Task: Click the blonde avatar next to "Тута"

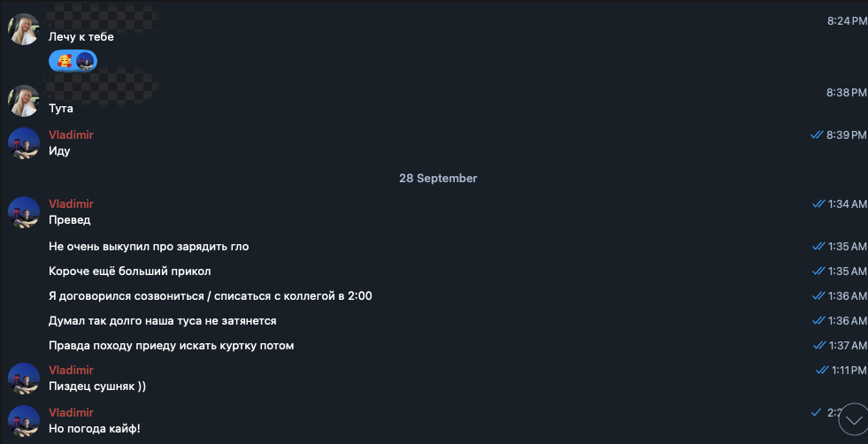Action: [24, 101]
